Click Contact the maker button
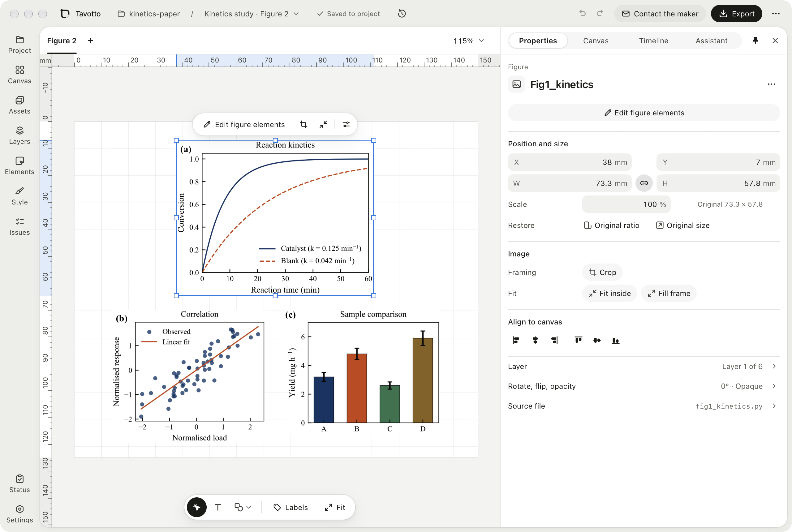The image size is (792, 532). pyautogui.click(x=660, y=14)
